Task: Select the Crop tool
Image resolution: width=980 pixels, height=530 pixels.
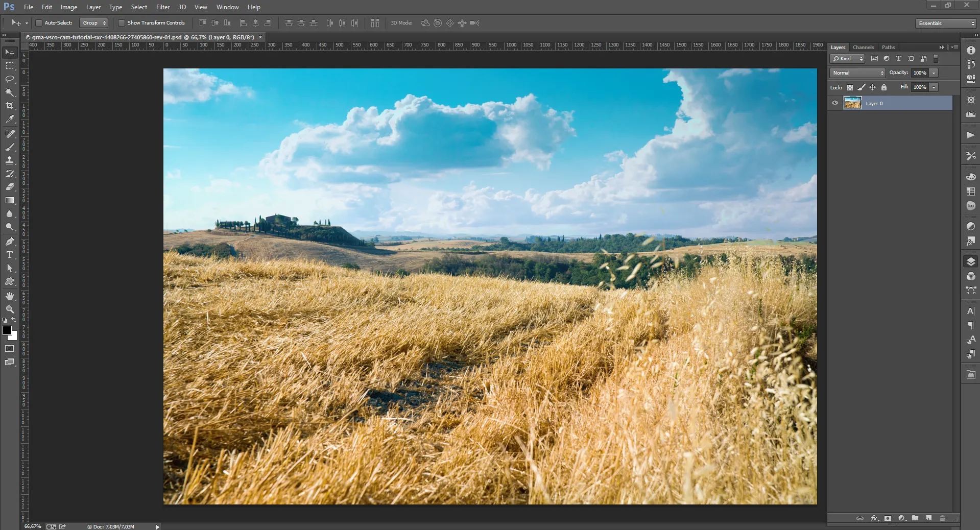Action: pos(10,106)
